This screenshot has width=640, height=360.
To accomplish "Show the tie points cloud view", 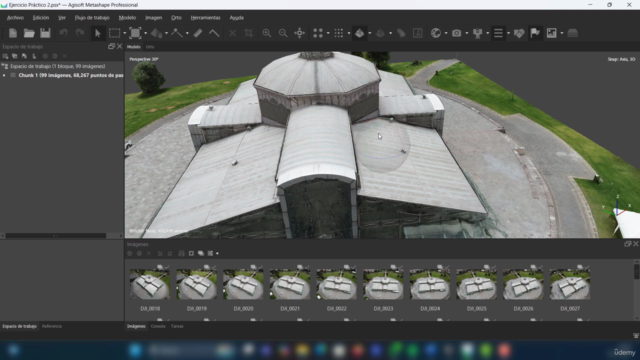I will [318, 33].
